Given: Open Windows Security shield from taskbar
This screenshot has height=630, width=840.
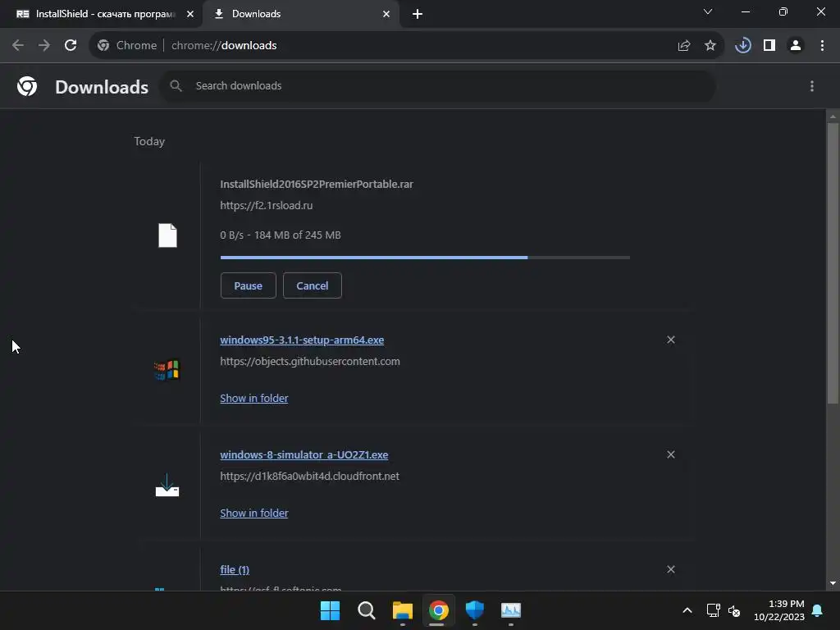Looking at the screenshot, I should click(x=475, y=610).
